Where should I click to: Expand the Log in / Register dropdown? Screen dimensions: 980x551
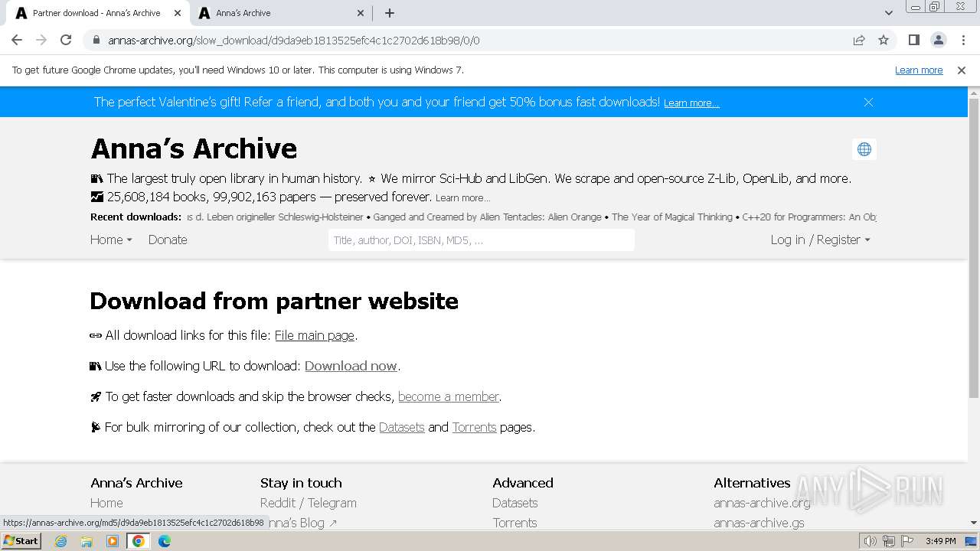pos(820,240)
